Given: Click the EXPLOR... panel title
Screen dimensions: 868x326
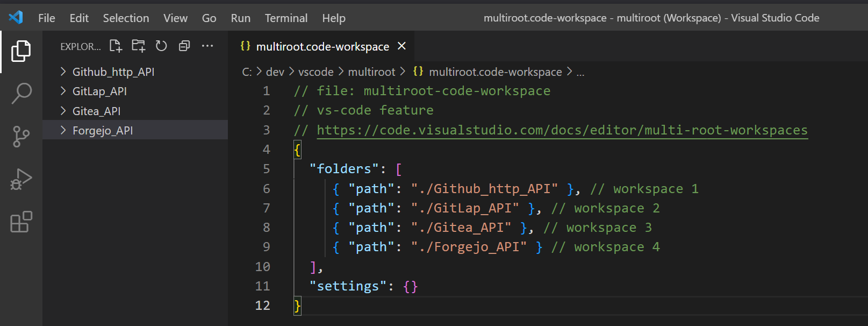Looking at the screenshot, I should (80, 46).
